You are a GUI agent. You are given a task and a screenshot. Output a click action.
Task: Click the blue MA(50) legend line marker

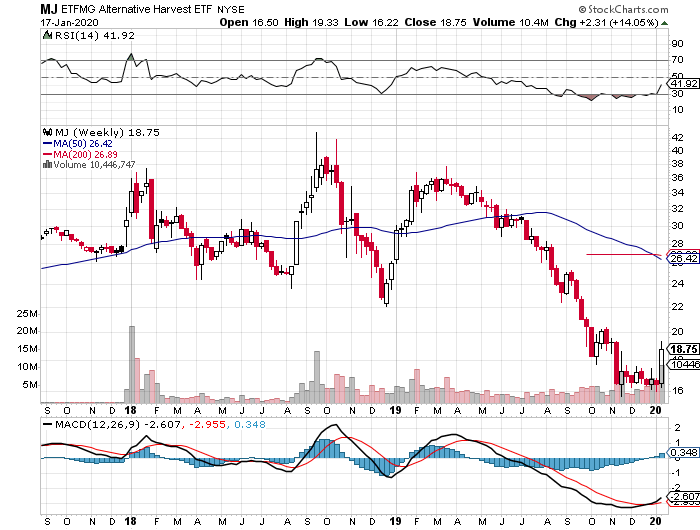pos(47,143)
